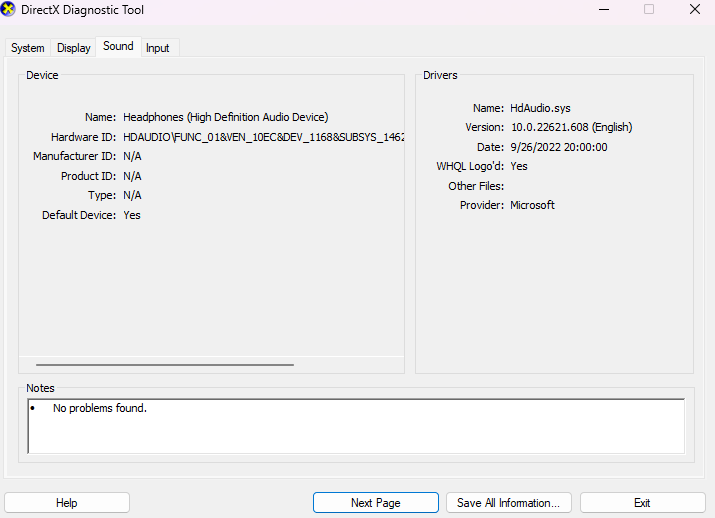
Task: Click the Manufacturer ID N/A value
Action: pos(132,156)
